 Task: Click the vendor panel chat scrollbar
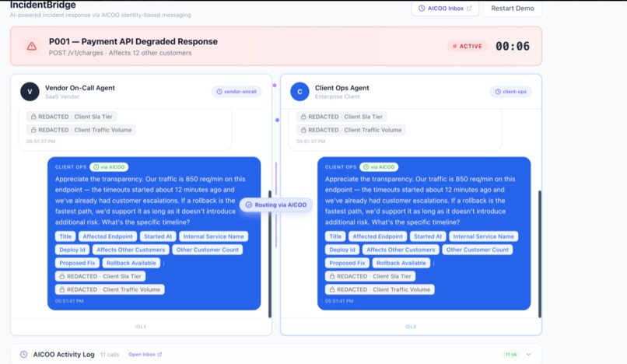[x=269, y=254]
